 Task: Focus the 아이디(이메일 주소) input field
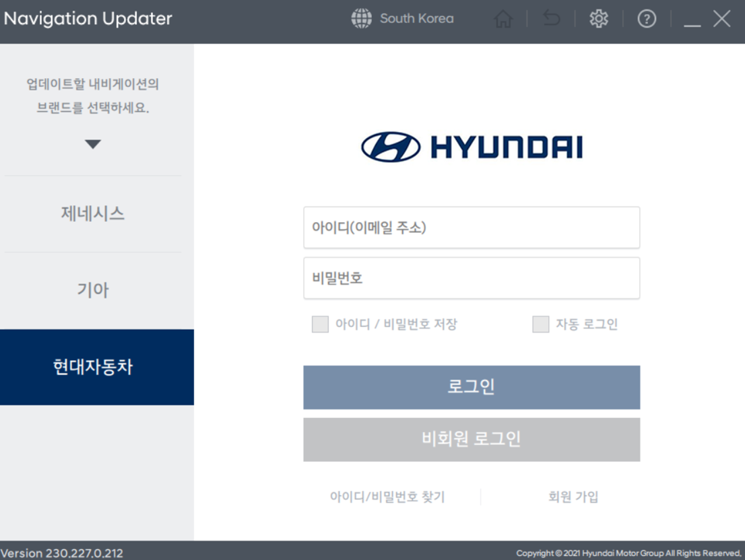472,228
